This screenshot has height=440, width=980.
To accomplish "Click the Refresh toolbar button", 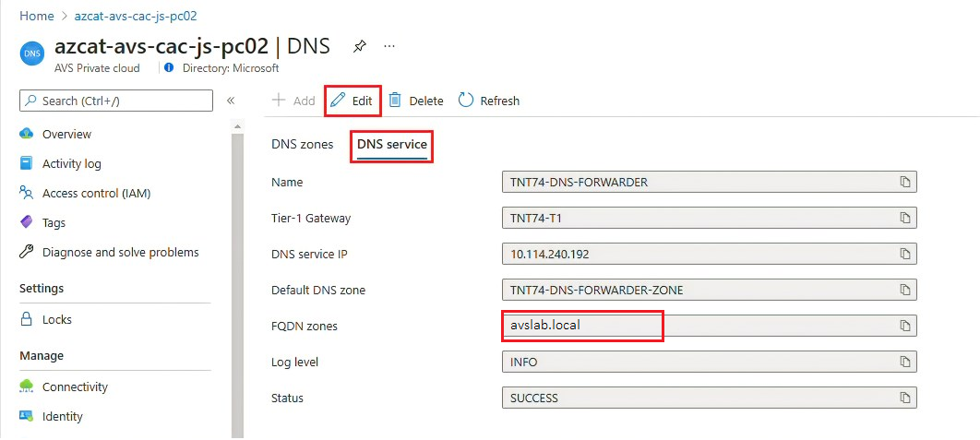I will tap(489, 101).
